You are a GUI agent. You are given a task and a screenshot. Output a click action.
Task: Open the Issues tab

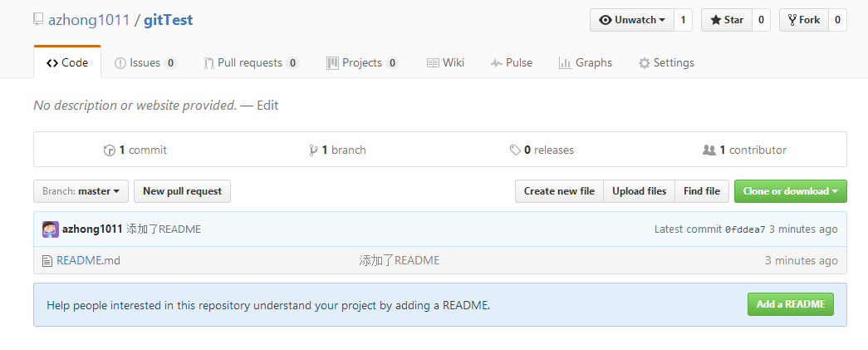pyautogui.click(x=145, y=63)
